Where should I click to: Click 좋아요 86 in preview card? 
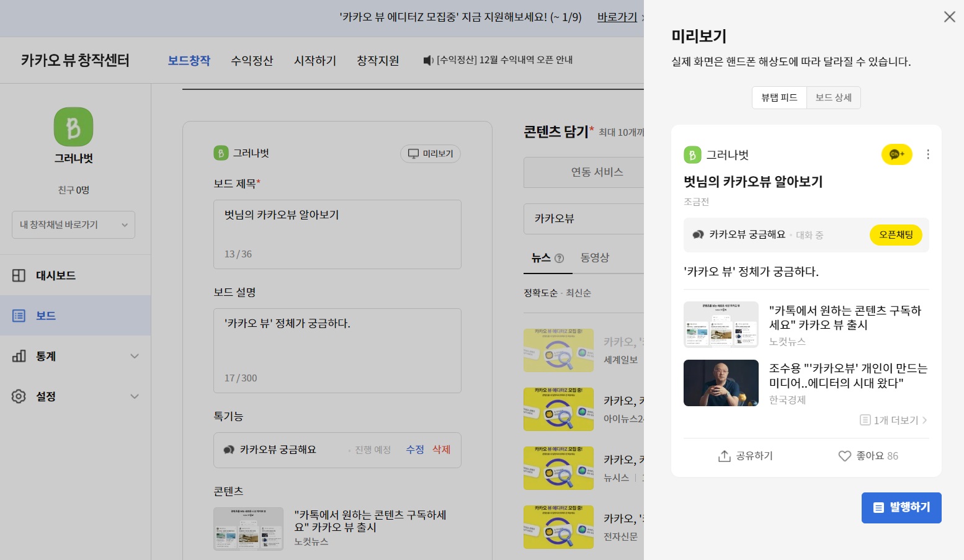tap(868, 456)
